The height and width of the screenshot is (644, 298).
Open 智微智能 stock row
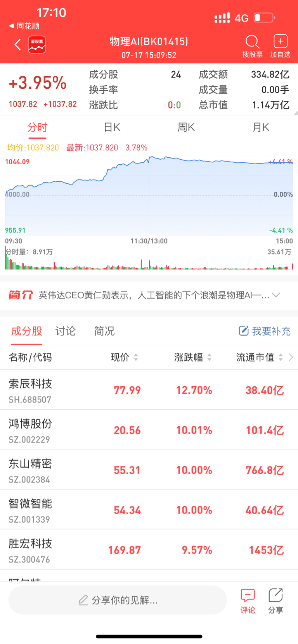pos(149,509)
